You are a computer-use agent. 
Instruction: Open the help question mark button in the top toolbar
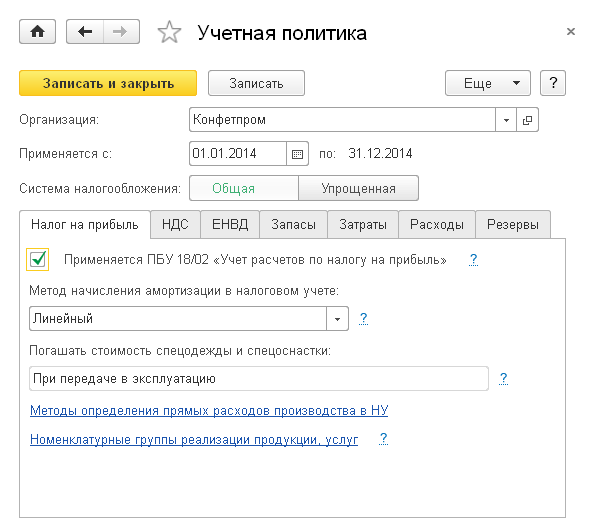(x=553, y=83)
